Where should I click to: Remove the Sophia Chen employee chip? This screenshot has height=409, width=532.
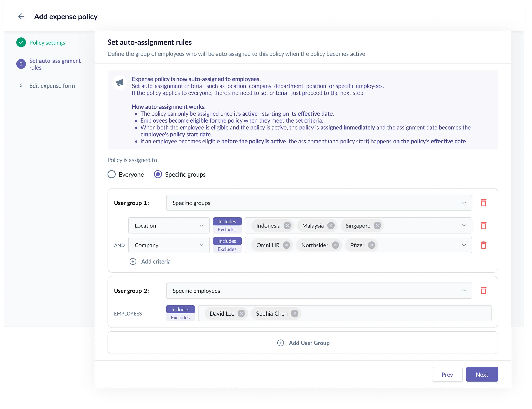294,313
